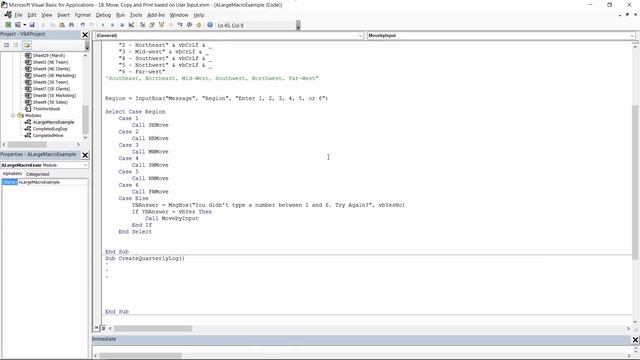Click the (Name) property value field

(x=52, y=182)
